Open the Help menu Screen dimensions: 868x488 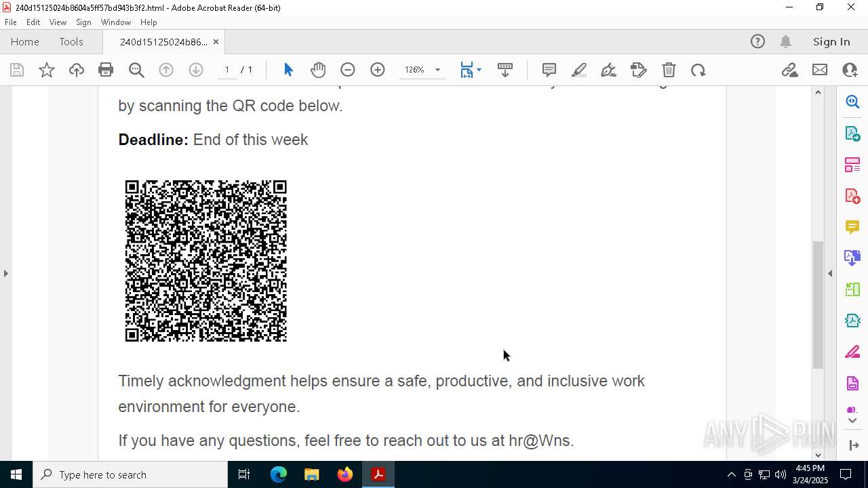click(x=149, y=22)
